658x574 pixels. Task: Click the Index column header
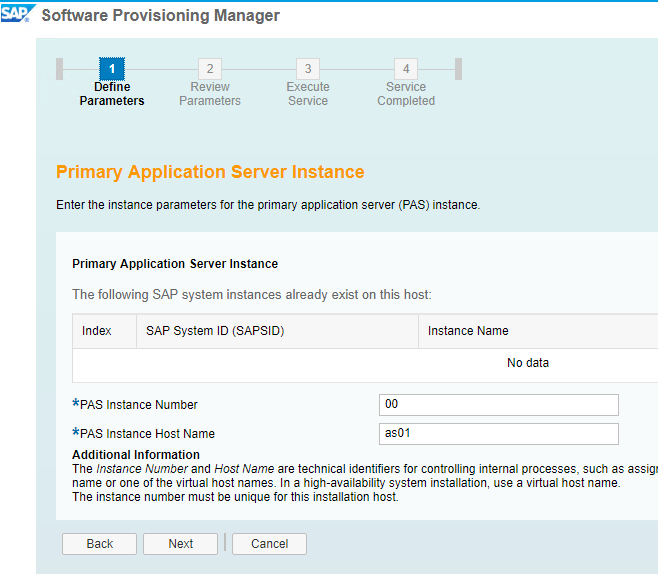pyautogui.click(x=104, y=331)
